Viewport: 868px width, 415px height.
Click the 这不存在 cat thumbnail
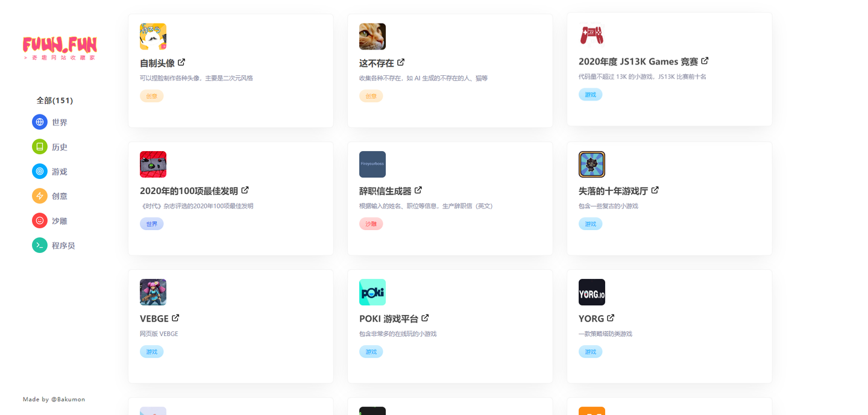point(373,37)
